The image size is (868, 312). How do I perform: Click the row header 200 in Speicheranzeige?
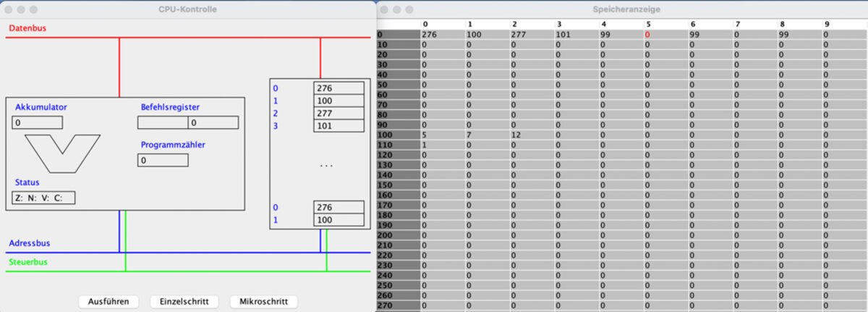pos(398,235)
